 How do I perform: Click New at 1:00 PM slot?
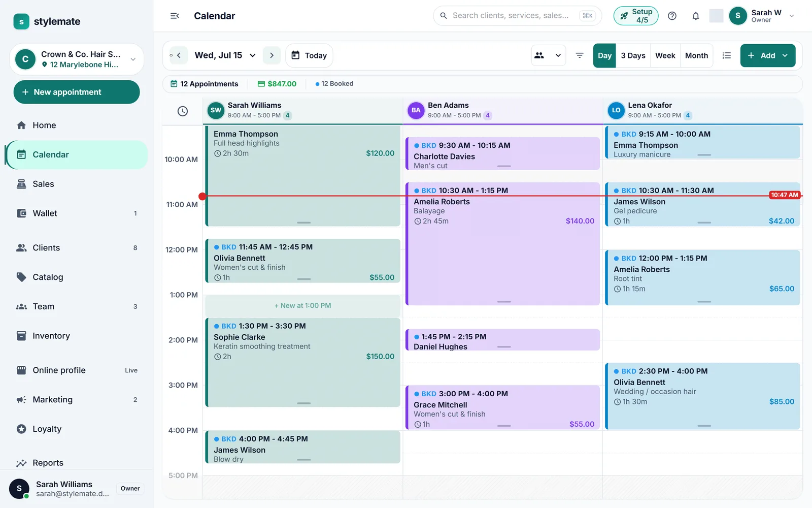click(x=303, y=306)
